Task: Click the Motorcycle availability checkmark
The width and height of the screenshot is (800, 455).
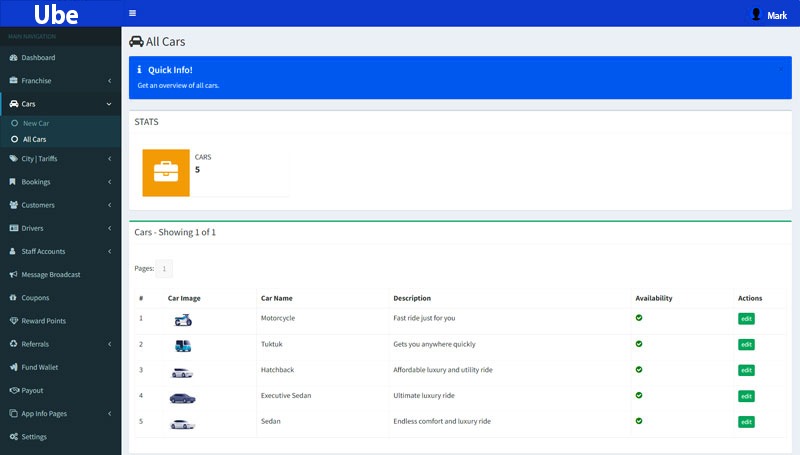Action: pyautogui.click(x=639, y=318)
